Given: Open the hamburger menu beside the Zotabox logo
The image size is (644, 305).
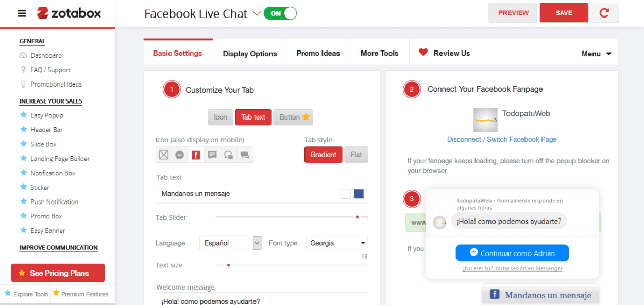Looking at the screenshot, I should click(x=22, y=13).
